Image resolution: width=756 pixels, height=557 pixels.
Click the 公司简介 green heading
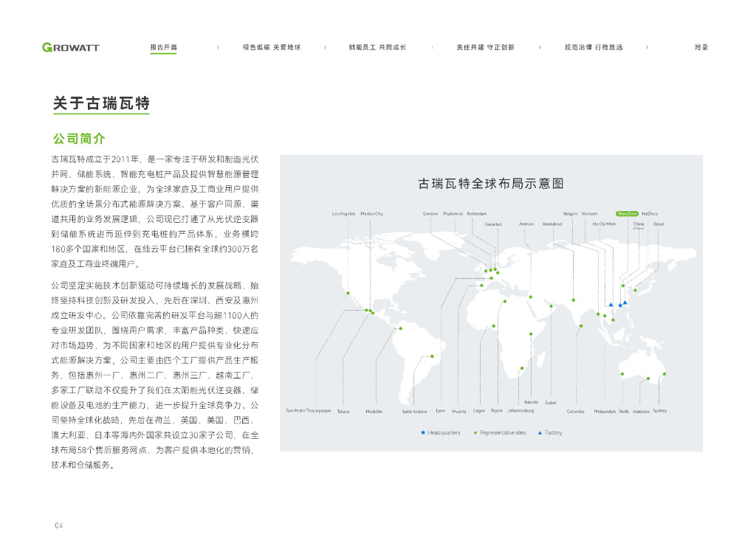(x=79, y=139)
